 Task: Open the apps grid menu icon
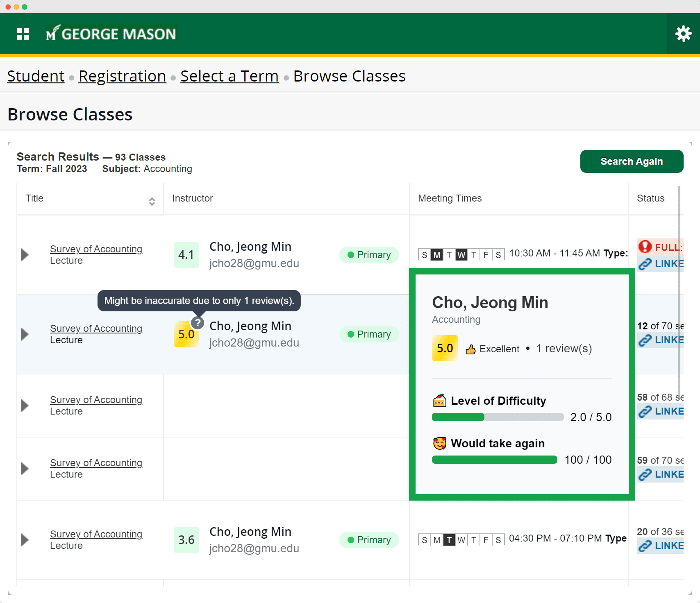(23, 34)
